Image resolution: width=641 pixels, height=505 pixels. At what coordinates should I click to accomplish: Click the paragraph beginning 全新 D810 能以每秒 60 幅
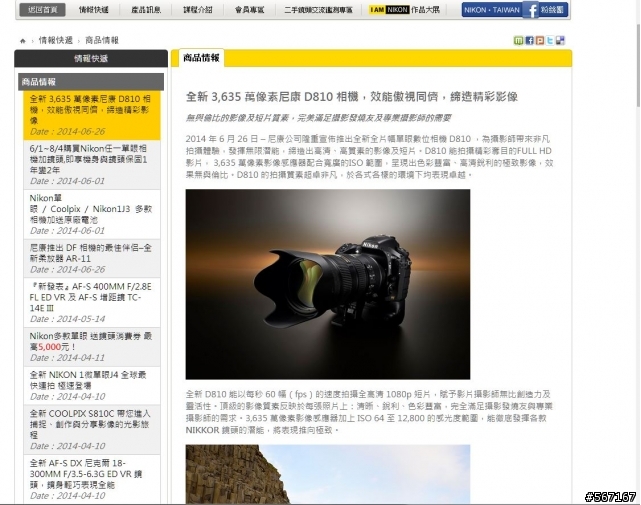[369, 412]
